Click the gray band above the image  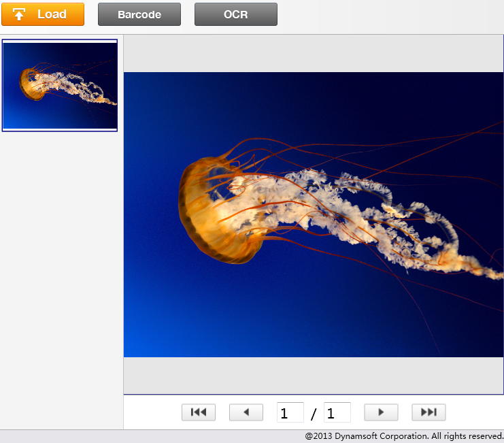(x=313, y=53)
